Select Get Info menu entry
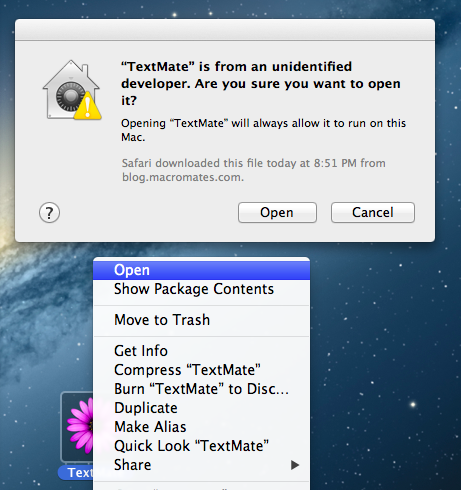Screen dimensions: 461x490 [x=201, y=351]
